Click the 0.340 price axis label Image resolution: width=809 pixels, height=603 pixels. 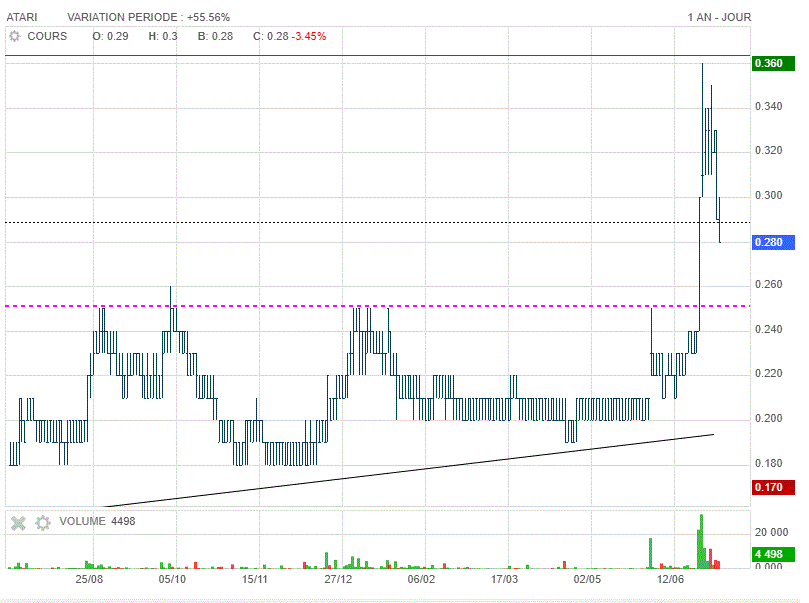(768, 106)
